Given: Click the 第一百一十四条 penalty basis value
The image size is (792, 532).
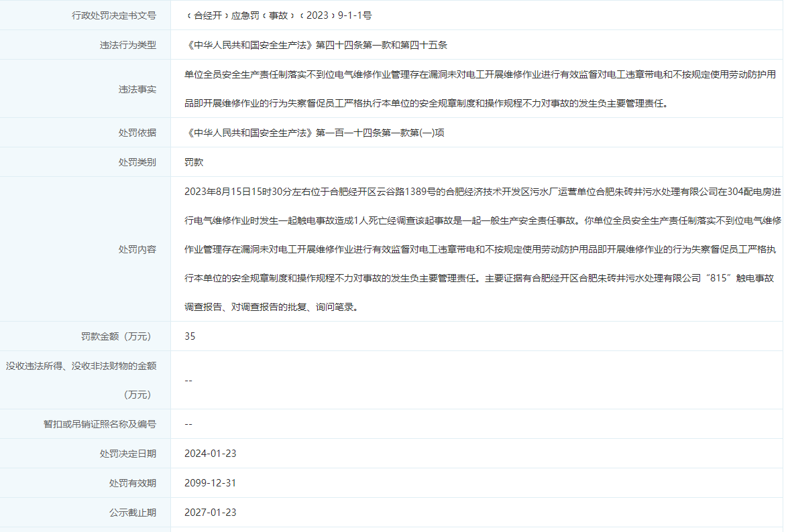Looking at the screenshot, I should (x=314, y=133).
